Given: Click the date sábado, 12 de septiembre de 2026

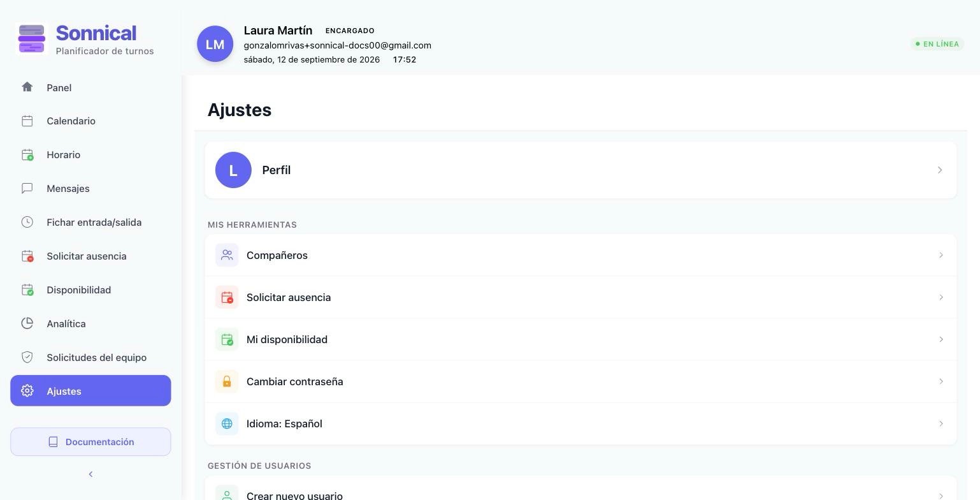Looking at the screenshot, I should (312, 59).
